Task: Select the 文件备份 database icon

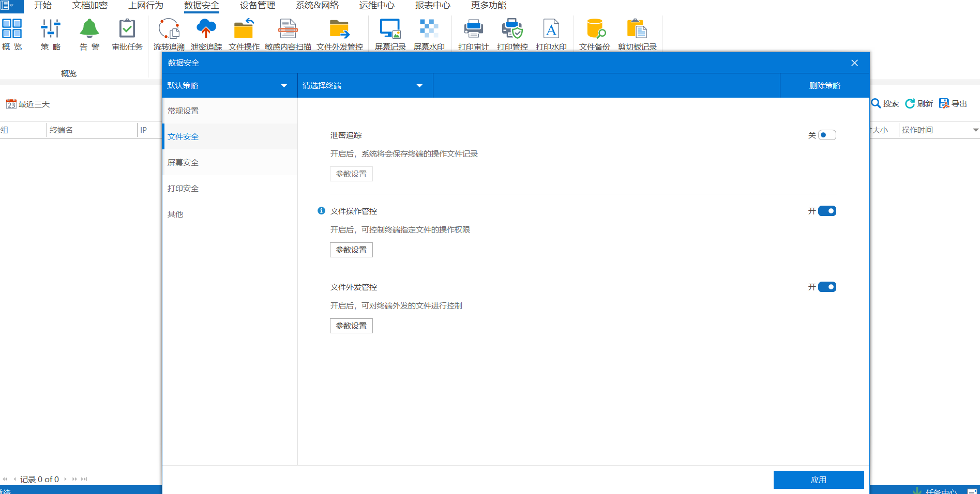Action: pos(595,29)
